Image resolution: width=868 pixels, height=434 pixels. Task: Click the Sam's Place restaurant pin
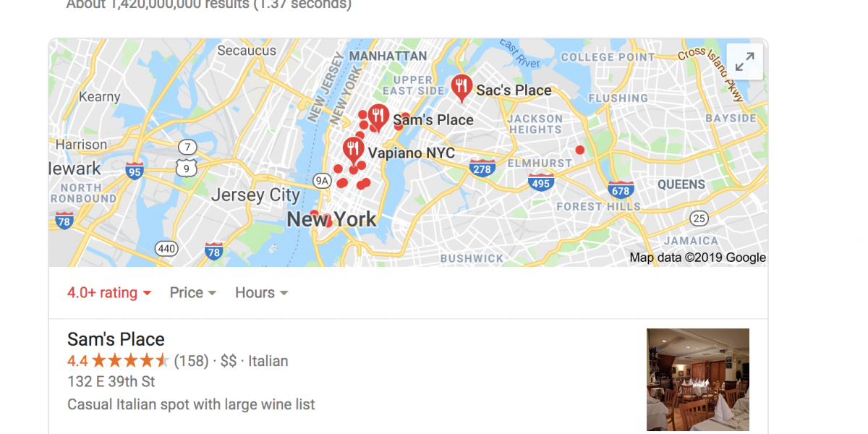(378, 117)
